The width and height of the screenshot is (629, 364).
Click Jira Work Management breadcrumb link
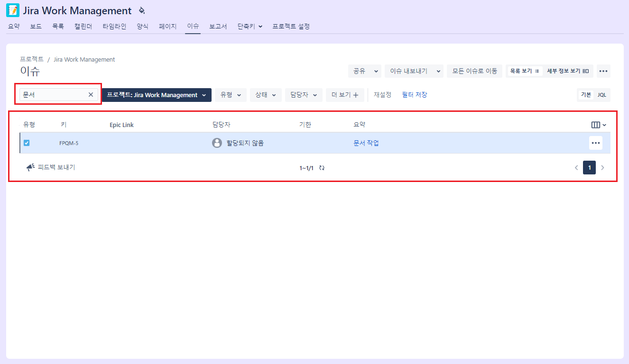84,60
